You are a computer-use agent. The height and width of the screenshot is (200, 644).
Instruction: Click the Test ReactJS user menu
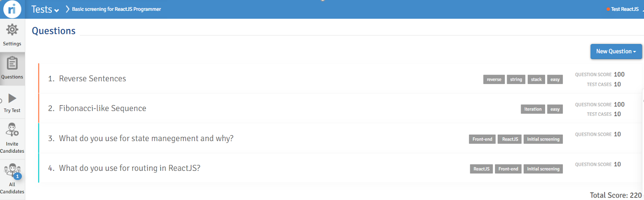624,9
